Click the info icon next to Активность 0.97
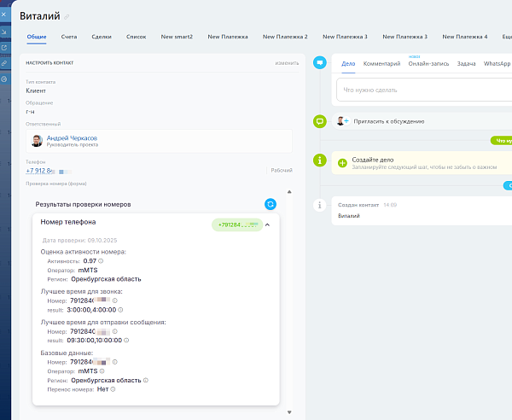This screenshot has width=512, height=420. 101,261
